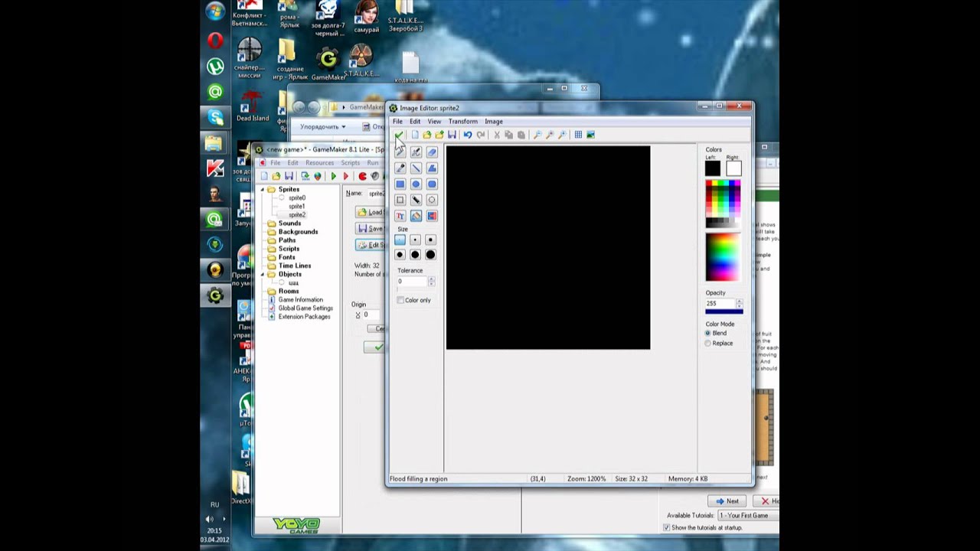Open the Edit menu in Image Editor
Viewport: 980px width, 551px height.
pos(415,122)
